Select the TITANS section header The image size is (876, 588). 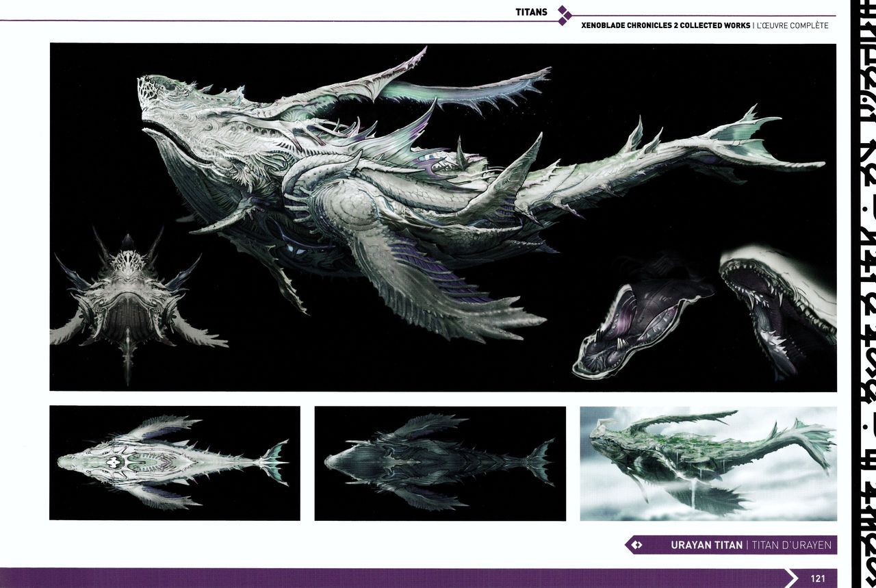[531, 12]
